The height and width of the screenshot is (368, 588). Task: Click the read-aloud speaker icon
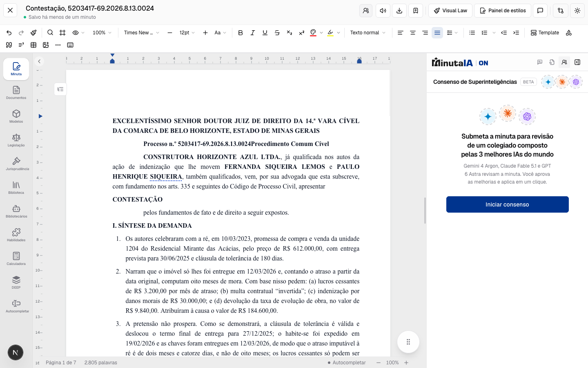[383, 11]
